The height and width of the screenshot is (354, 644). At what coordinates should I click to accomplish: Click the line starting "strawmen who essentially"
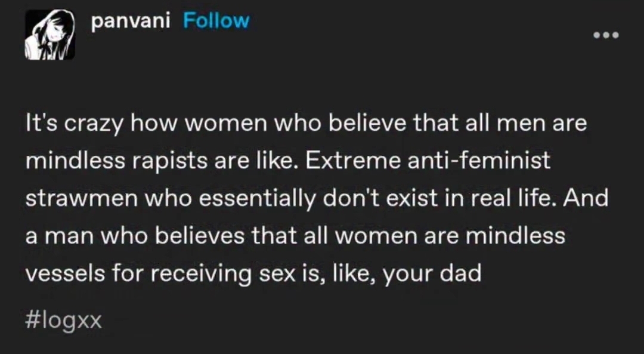click(317, 198)
